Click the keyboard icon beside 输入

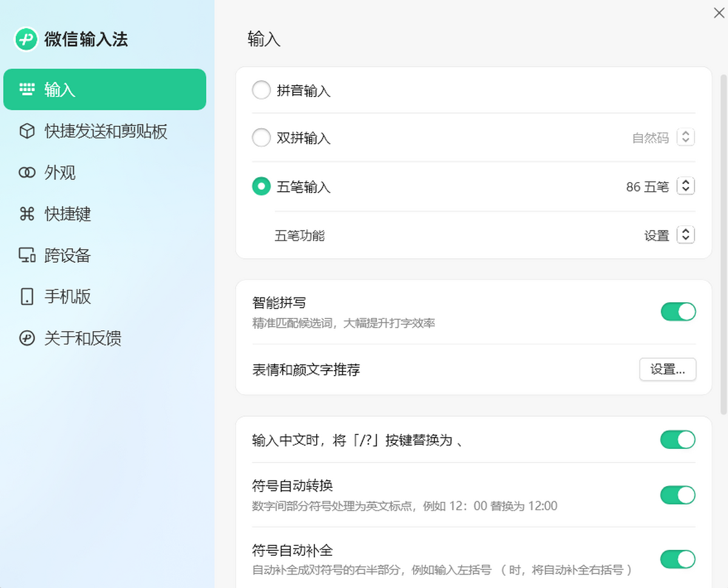click(27, 89)
